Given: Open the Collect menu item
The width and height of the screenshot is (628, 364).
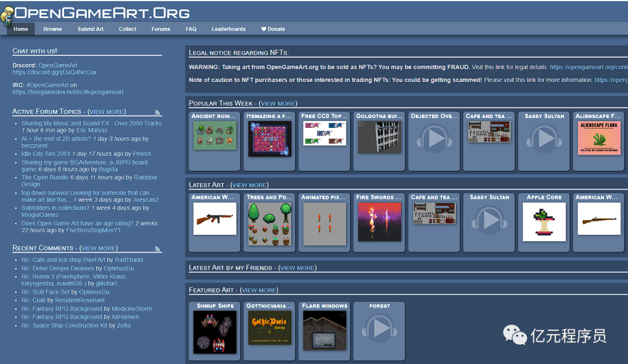Looking at the screenshot, I should [127, 29].
